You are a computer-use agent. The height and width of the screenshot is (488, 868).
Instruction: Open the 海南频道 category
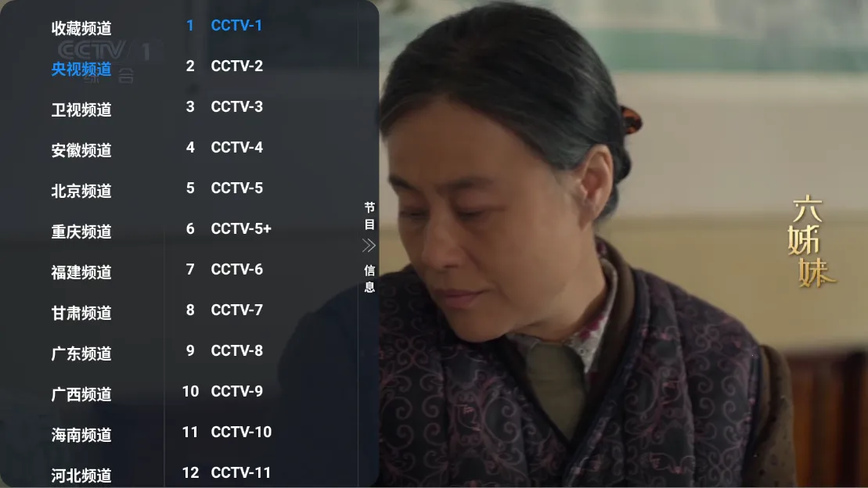click(81, 435)
